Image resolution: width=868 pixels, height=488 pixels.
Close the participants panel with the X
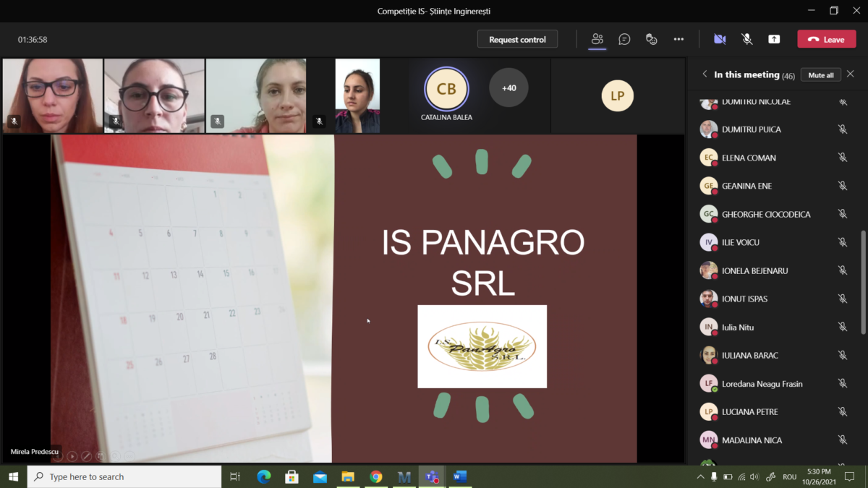(851, 74)
